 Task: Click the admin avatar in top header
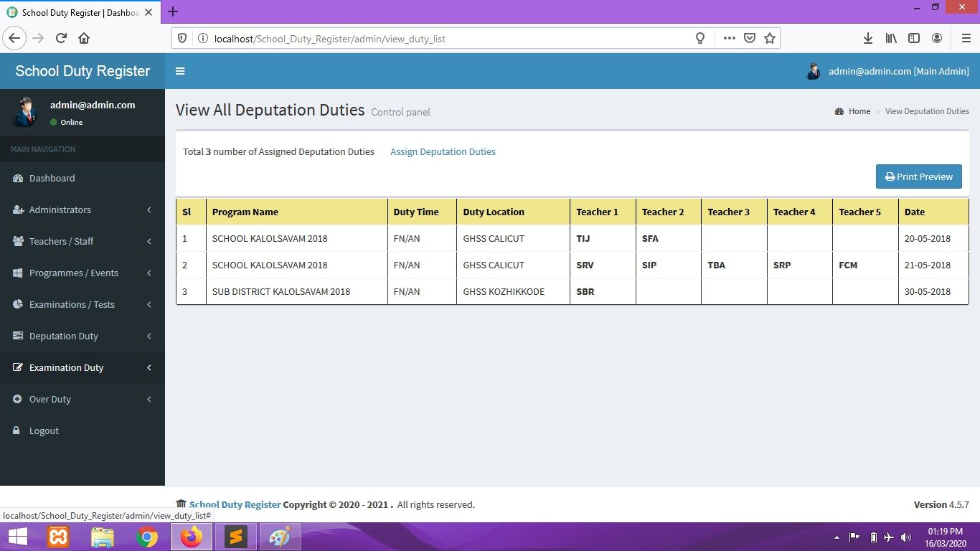tap(814, 71)
